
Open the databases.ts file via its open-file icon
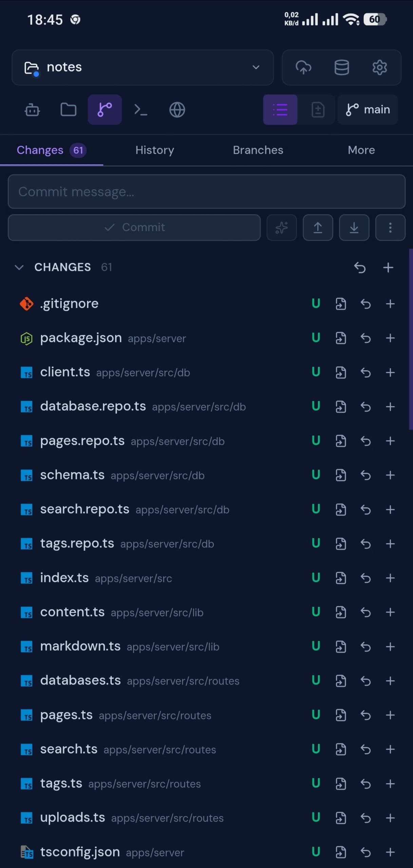point(341,681)
